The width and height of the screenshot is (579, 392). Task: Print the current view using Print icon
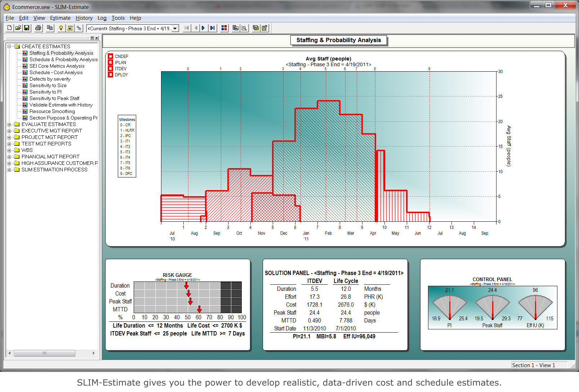(x=37, y=28)
